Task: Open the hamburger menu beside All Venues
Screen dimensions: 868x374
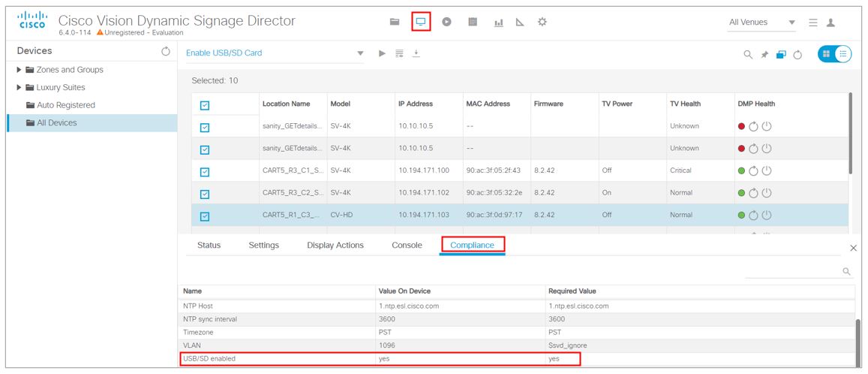Action: pyautogui.click(x=813, y=23)
